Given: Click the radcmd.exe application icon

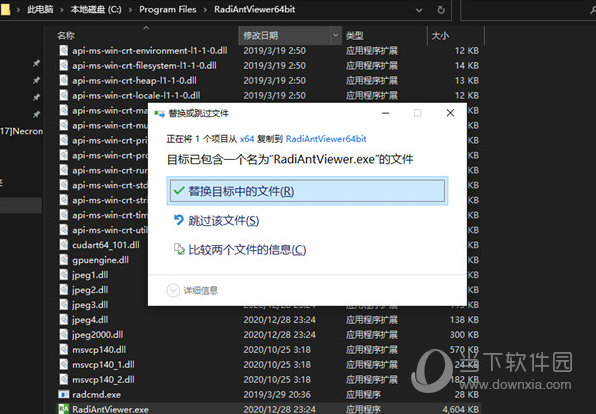Looking at the screenshot, I should click(63, 394).
